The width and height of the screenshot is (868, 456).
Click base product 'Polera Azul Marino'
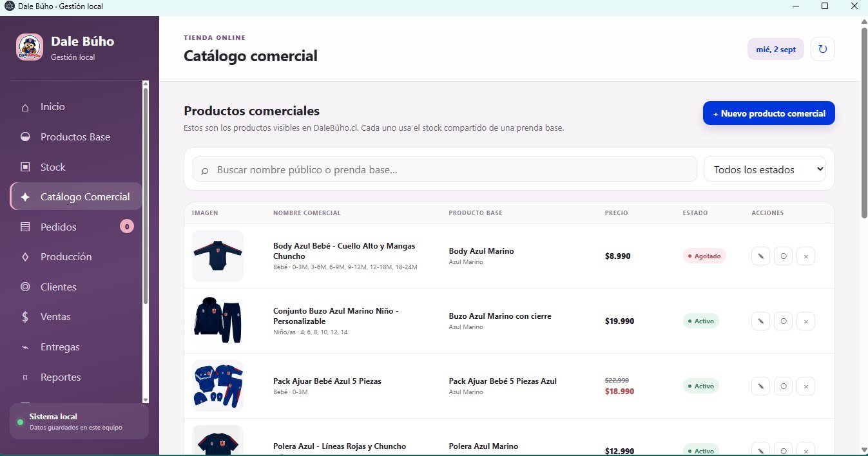coord(483,446)
